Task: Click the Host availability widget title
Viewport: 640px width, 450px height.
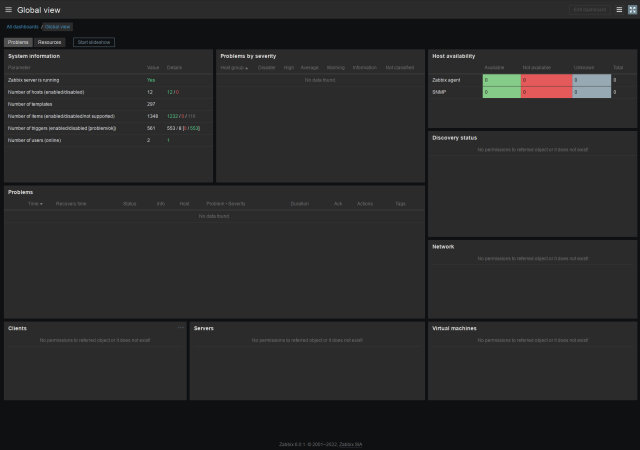Action: pyautogui.click(x=453, y=56)
